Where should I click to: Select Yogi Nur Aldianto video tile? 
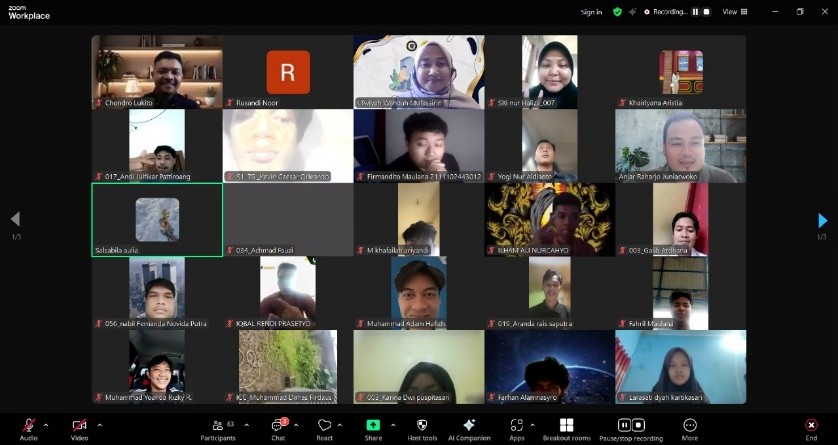coord(550,146)
